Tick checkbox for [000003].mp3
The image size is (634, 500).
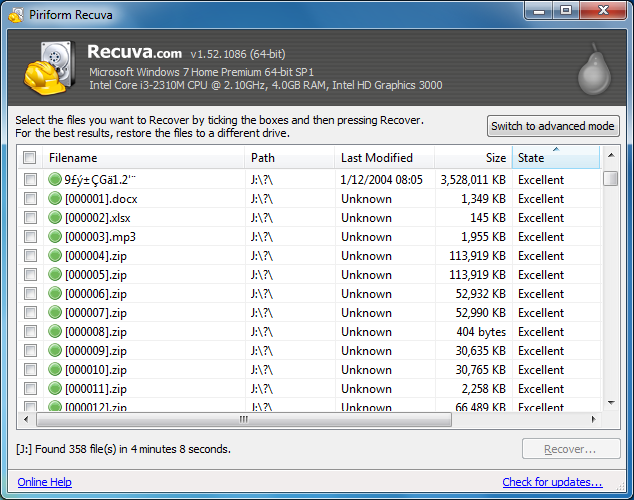pyautogui.click(x=30, y=236)
